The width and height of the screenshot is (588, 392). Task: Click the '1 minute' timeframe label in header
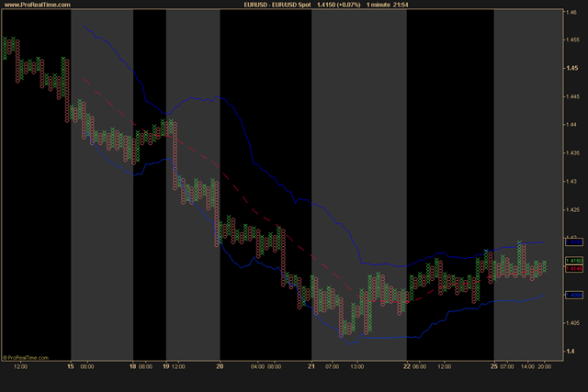pyautogui.click(x=379, y=5)
